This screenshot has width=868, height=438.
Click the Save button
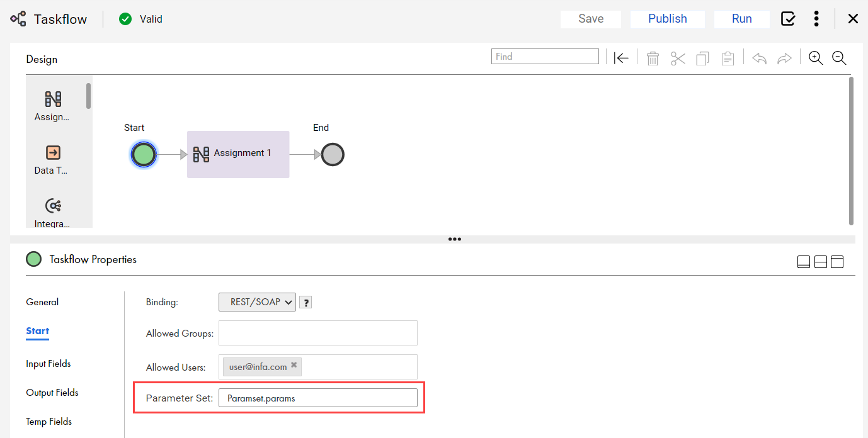[x=591, y=19]
